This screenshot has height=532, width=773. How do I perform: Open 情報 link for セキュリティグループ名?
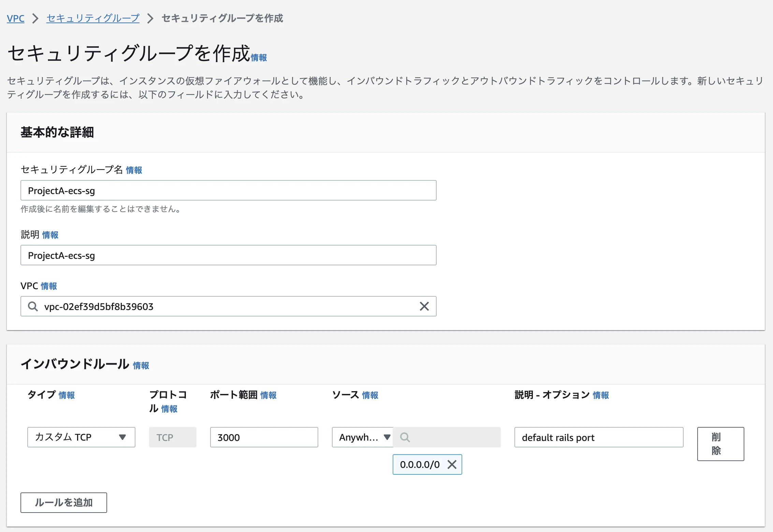134,170
